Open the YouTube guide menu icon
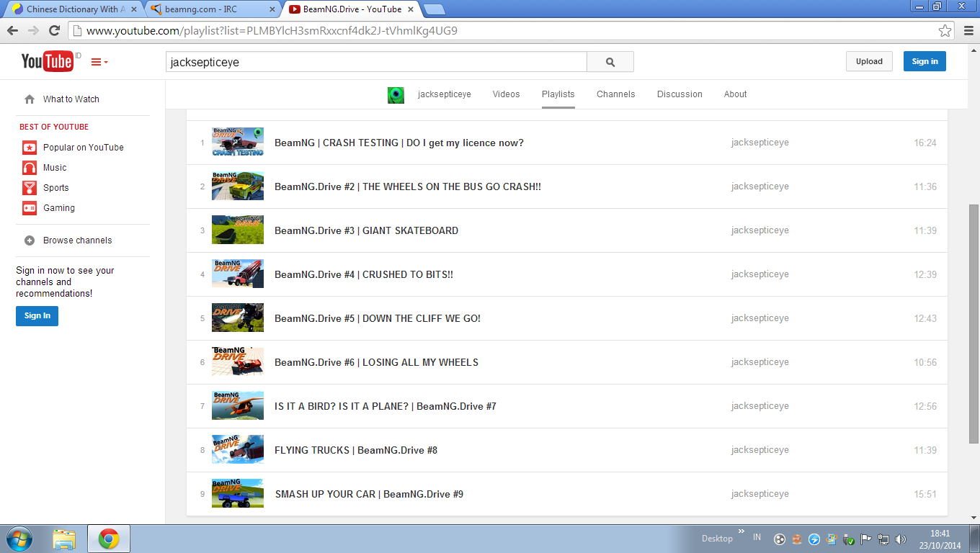The image size is (980, 553). pos(99,63)
